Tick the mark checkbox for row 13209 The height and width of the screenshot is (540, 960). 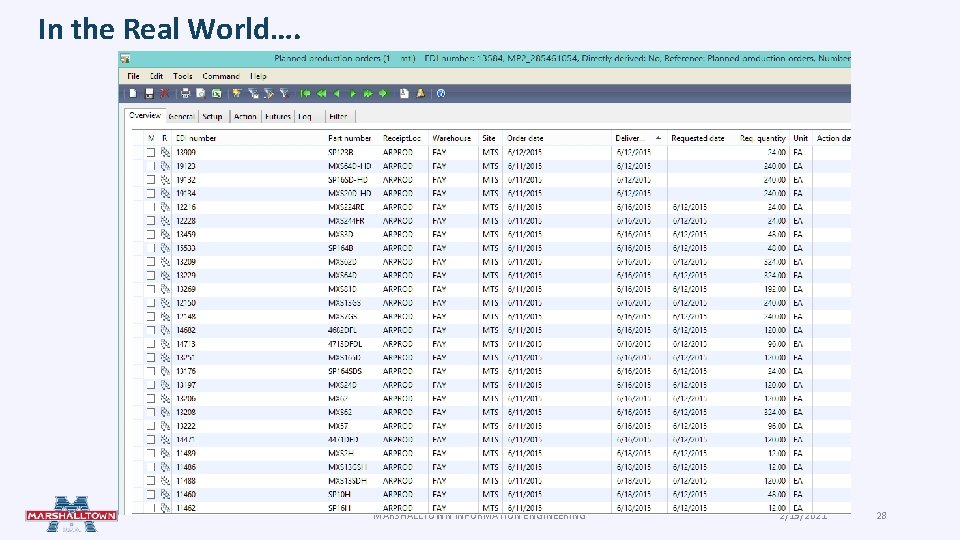(151, 262)
